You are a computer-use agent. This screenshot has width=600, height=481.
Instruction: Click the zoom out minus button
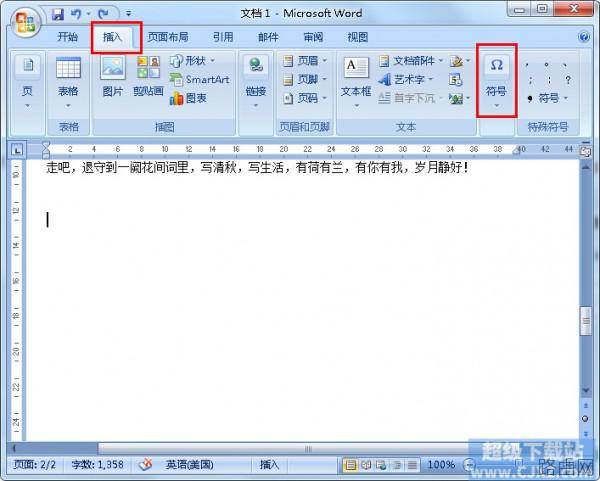pyautogui.click(x=469, y=465)
